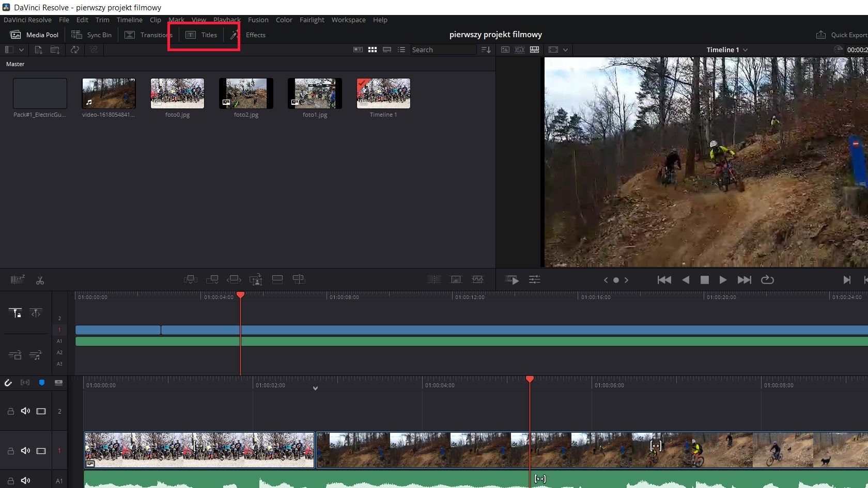
Task: Click the split clip scissors icon
Action: point(40,280)
